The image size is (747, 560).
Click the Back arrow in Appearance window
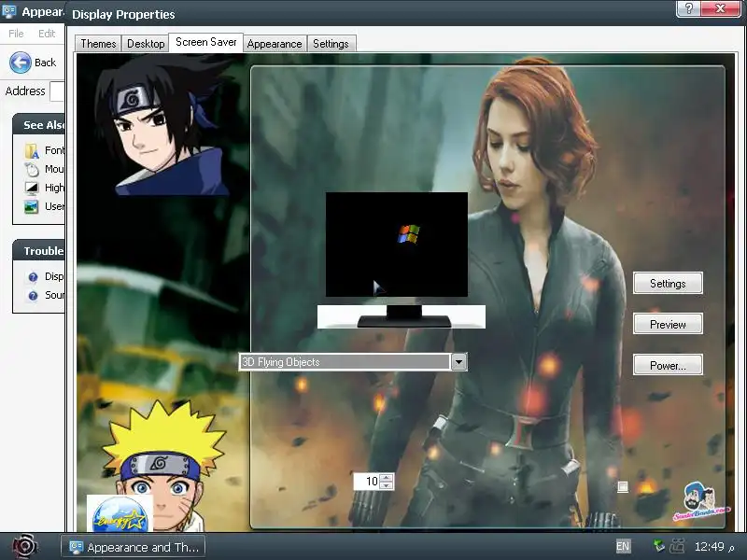pyautogui.click(x=21, y=63)
